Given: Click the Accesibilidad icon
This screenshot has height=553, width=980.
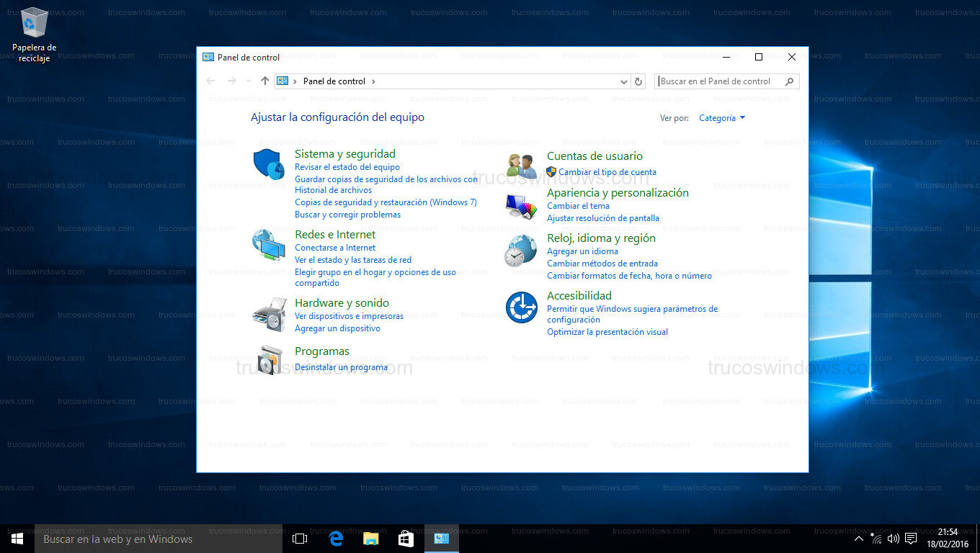Looking at the screenshot, I should coord(520,306).
